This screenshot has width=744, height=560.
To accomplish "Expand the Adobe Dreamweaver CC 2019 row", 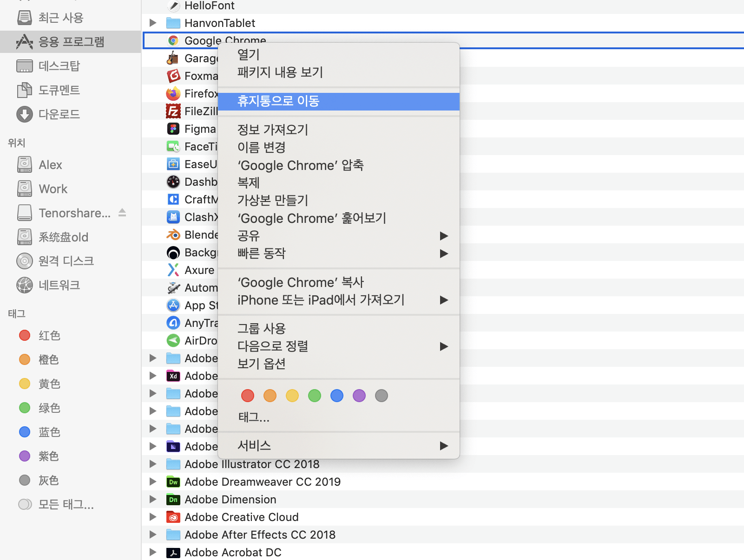I will [x=152, y=482].
